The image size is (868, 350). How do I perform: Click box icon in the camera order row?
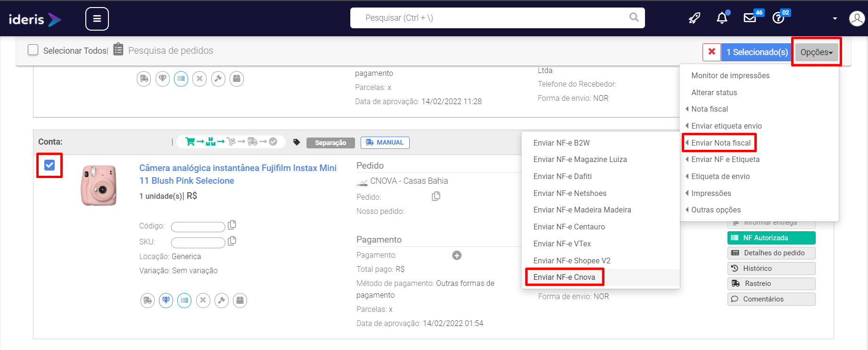[240, 300]
